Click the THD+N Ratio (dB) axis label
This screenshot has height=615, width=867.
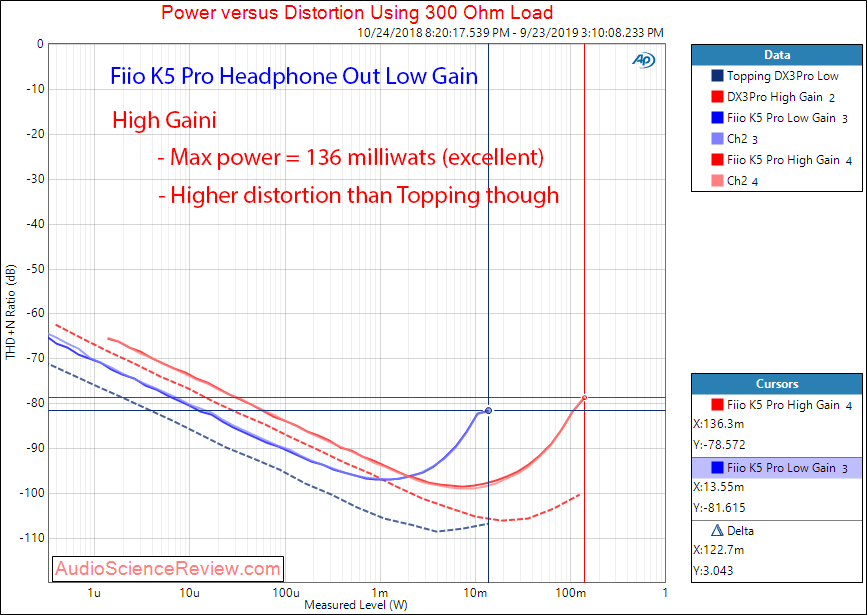[11, 312]
